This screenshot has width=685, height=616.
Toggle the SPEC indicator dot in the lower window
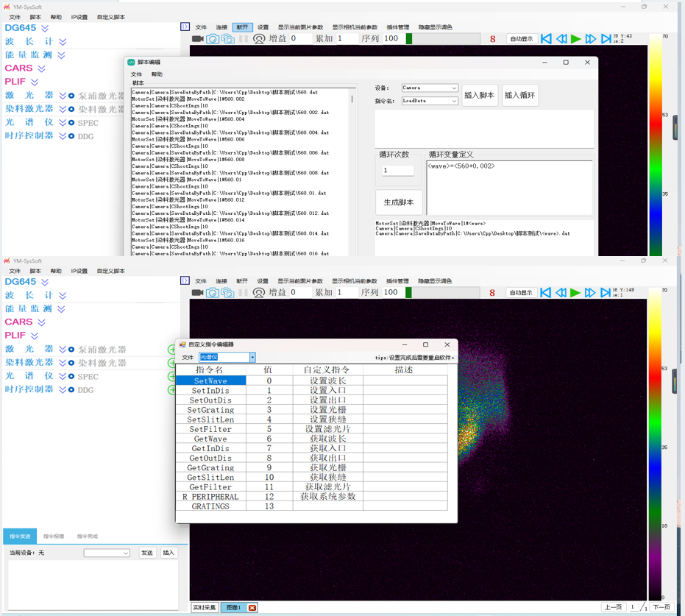point(71,377)
